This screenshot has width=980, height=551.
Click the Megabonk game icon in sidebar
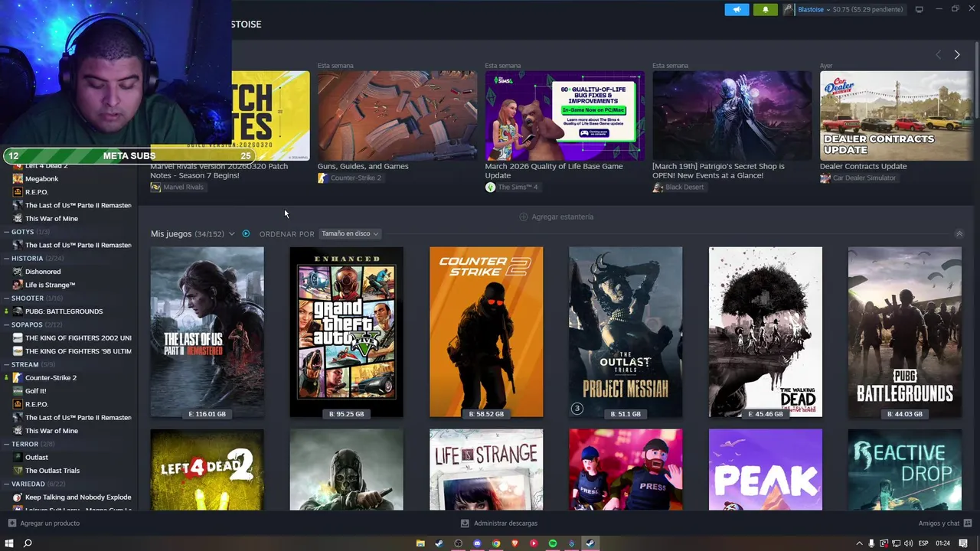coord(18,178)
